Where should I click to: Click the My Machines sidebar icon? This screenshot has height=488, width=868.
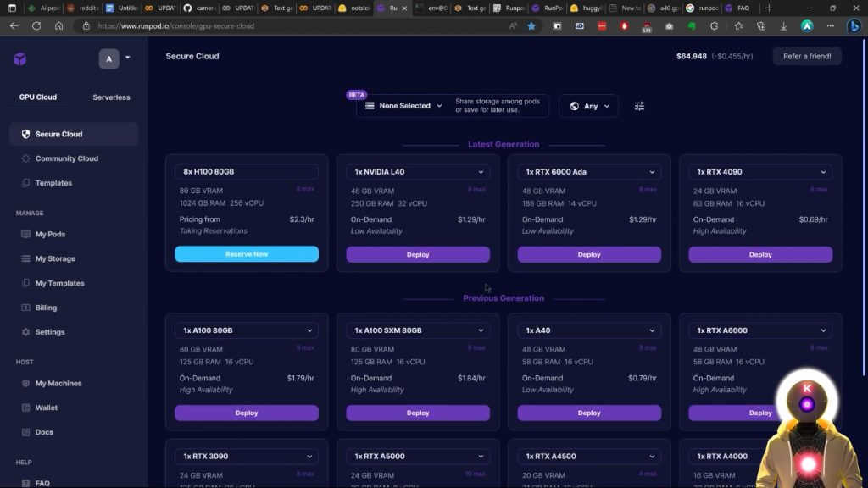25,383
